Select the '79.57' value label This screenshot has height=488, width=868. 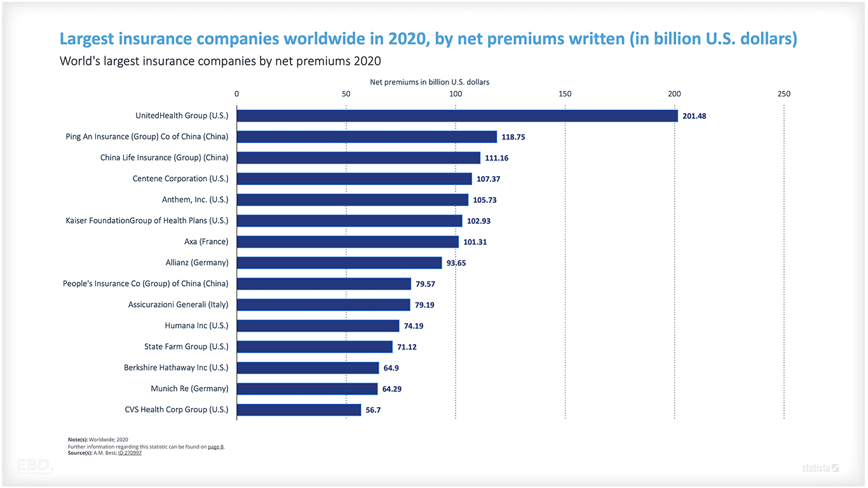(425, 284)
